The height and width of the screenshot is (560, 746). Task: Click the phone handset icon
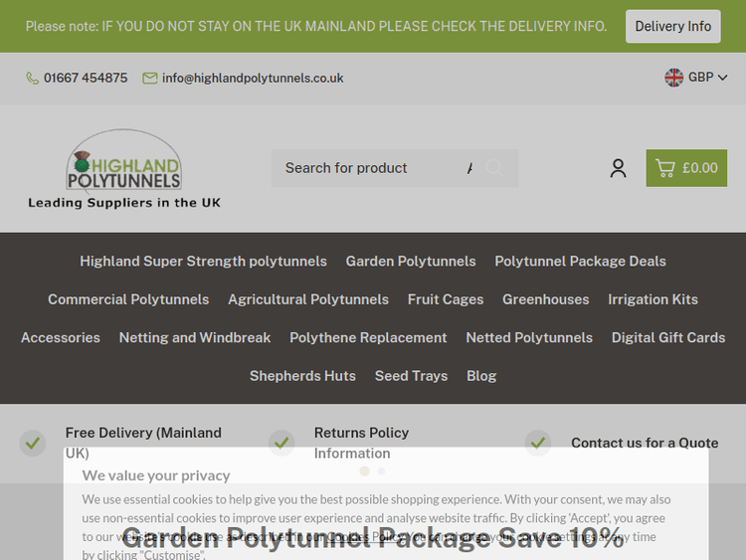[32, 78]
